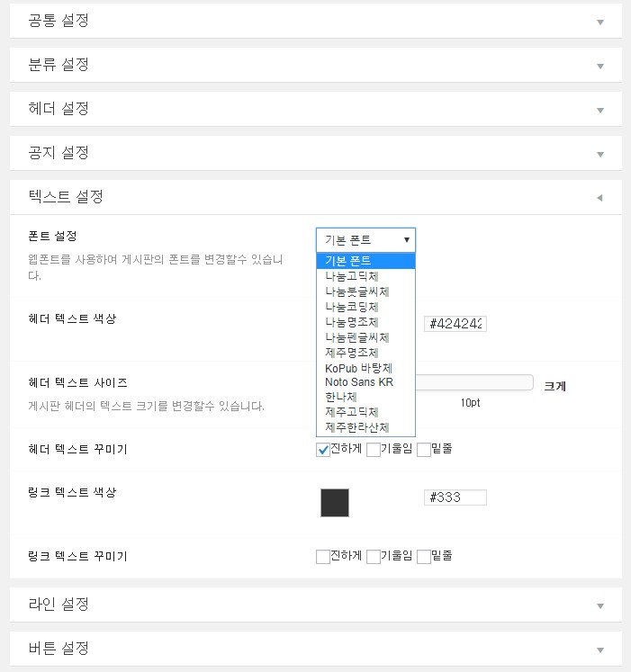
Task: Expand the 라인 설정 section arrow
Action: 600,606
